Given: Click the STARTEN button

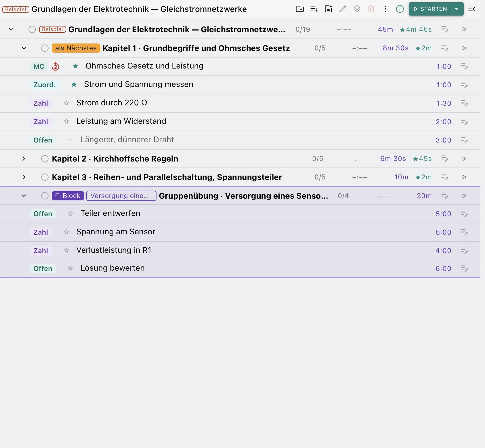Looking at the screenshot, I should point(429,9).
